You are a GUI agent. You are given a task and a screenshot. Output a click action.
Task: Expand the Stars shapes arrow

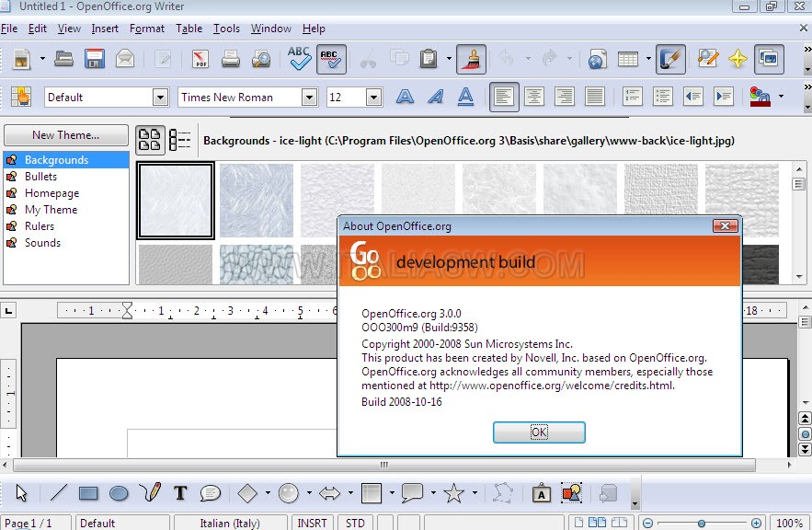pos(475,492)
